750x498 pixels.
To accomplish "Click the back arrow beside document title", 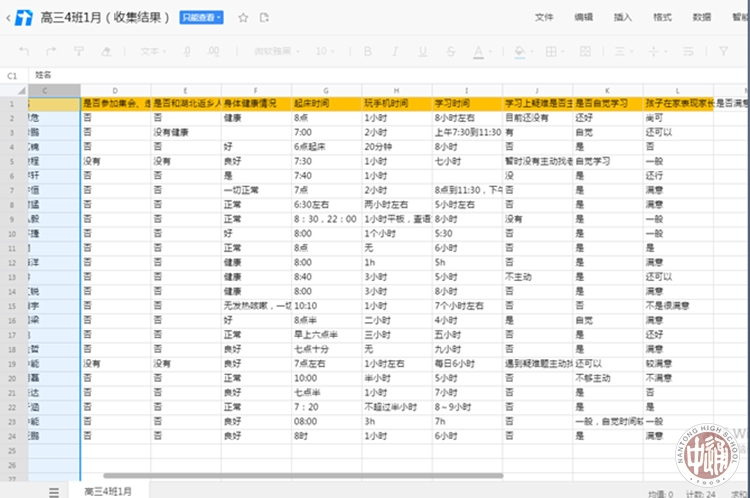I will point(10,17).
